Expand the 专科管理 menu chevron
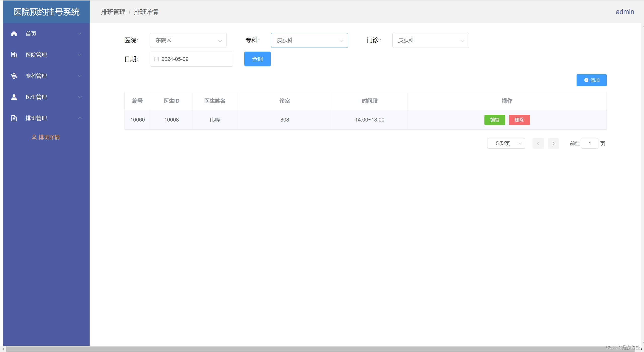 (x=80, y=76)
